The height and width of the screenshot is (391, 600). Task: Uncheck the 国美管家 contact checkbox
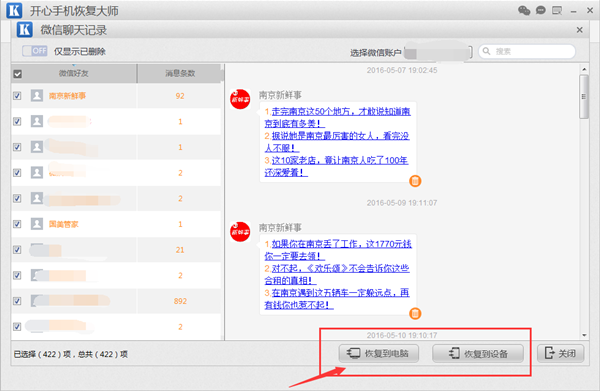(17, 224)
